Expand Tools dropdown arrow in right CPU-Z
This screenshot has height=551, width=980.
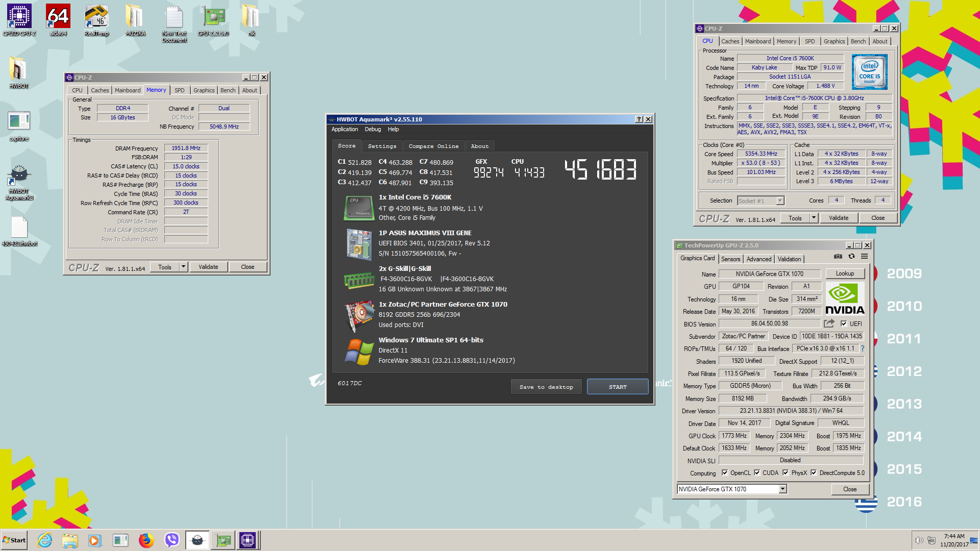814,218
